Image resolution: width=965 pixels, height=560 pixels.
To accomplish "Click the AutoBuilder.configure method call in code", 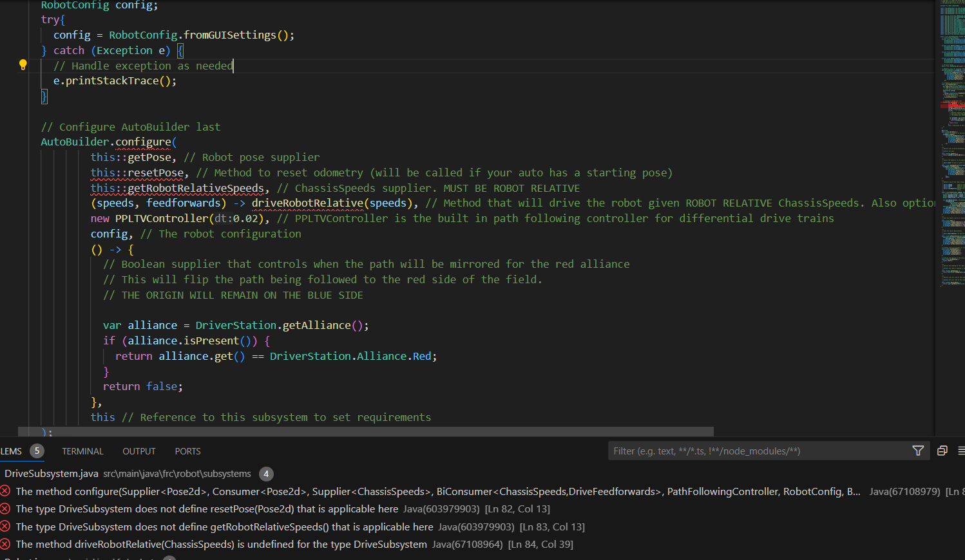I will click(x=143, y=142).
